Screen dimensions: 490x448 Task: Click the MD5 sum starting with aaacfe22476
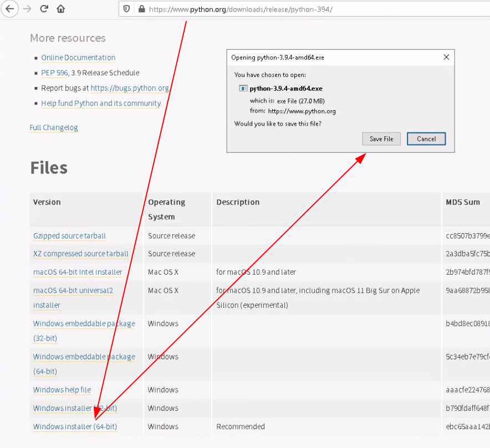click(467, 390)
